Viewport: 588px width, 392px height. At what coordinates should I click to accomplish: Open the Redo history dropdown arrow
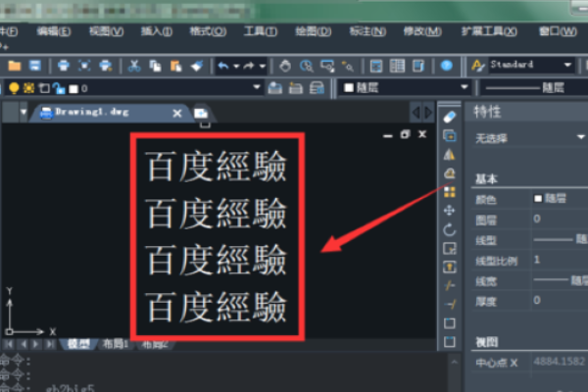[263, 67]
